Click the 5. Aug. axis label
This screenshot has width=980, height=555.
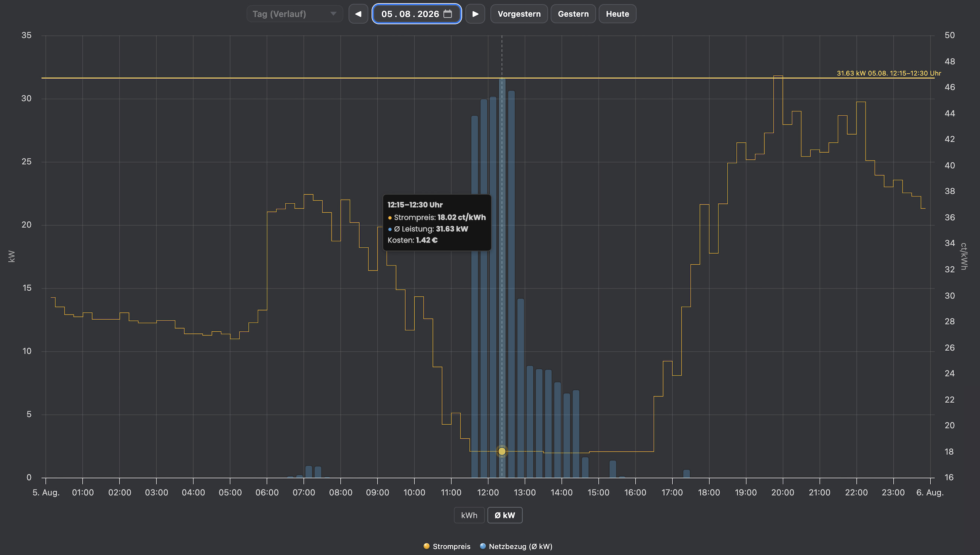(46, 492)
